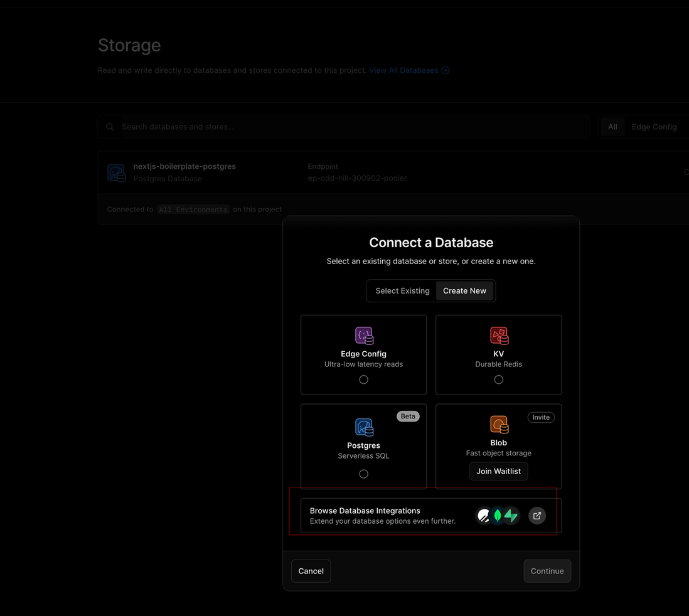
Task: Click the search magnifier icon
Action: [110, 127]
